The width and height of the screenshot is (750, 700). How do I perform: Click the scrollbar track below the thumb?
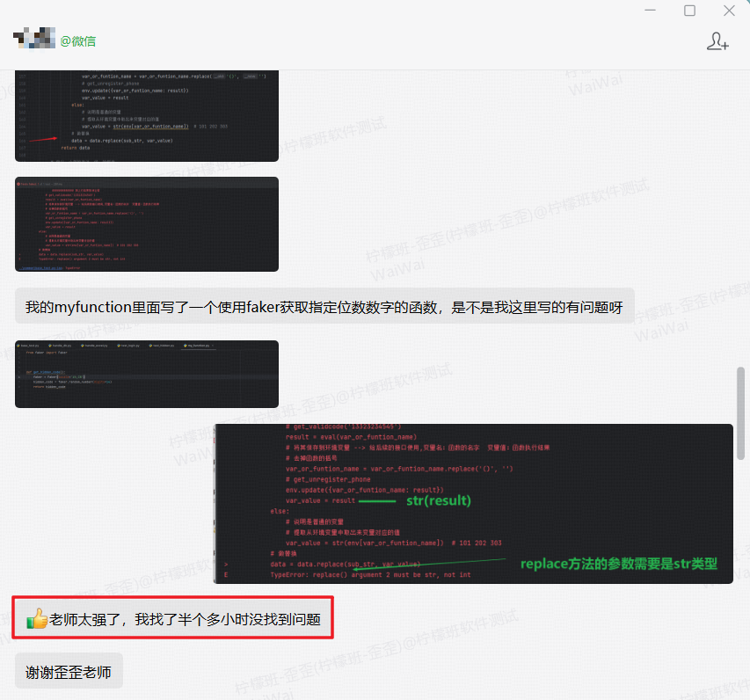pyautogui.click(x=741, y=574)
